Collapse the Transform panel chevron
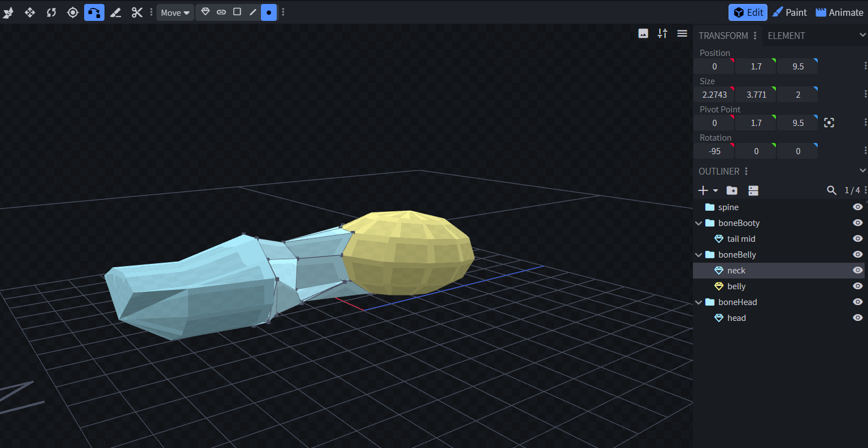Viewport: 868px width, 448px height. (x=862, y=36)
